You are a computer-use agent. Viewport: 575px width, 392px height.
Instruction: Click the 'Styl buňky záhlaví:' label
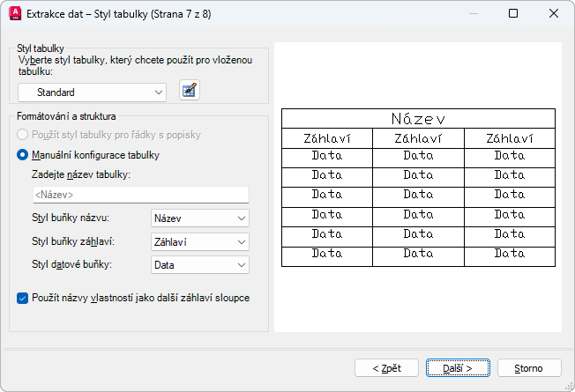click(x=73, y=241)
